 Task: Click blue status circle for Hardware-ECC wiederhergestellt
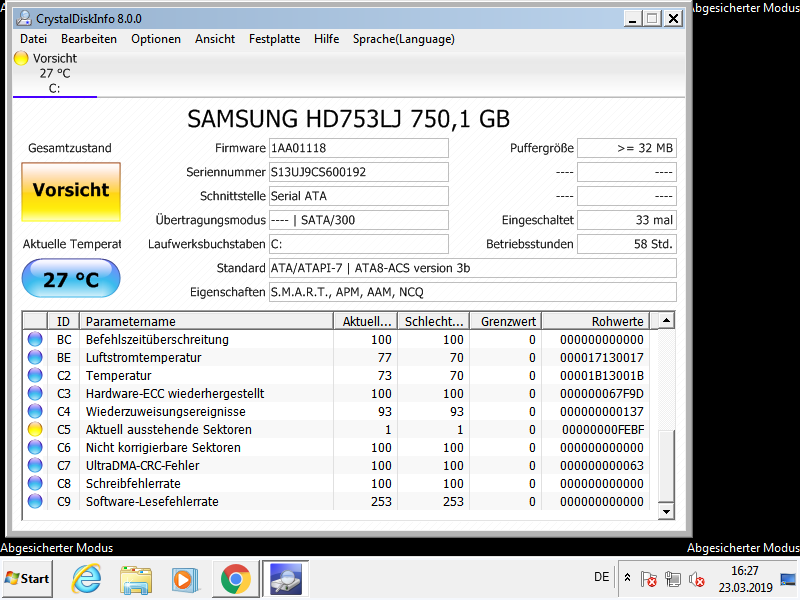pyautogui.click(x=35, y=393)
